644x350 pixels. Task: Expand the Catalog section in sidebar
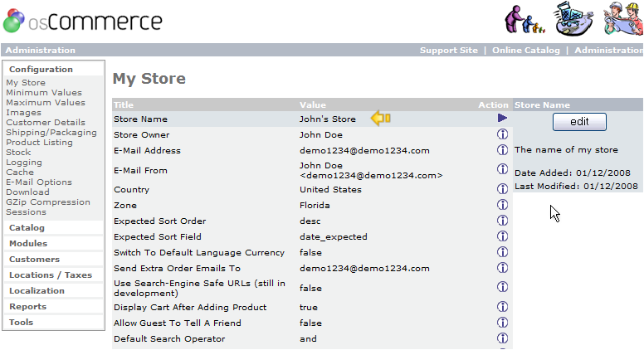pos(27,228)
